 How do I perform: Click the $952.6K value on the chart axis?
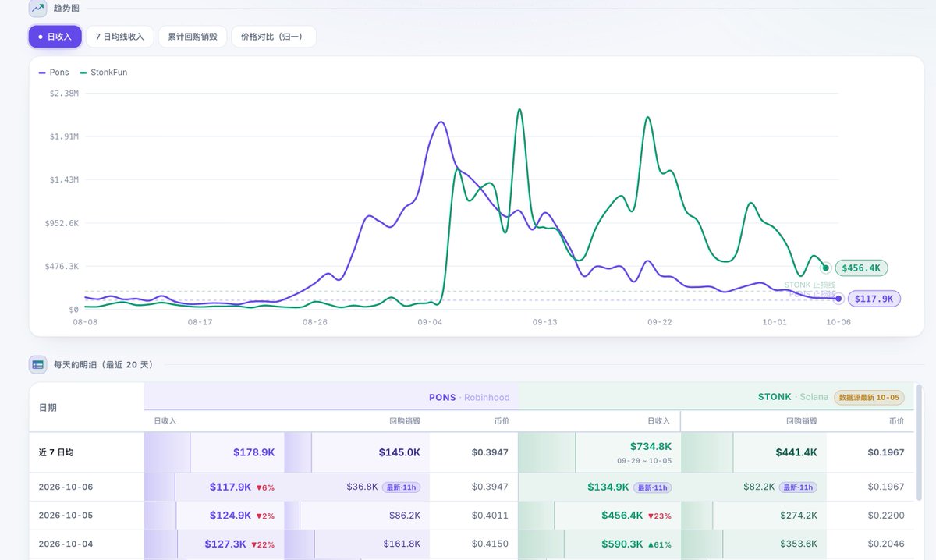coord(62,223)
